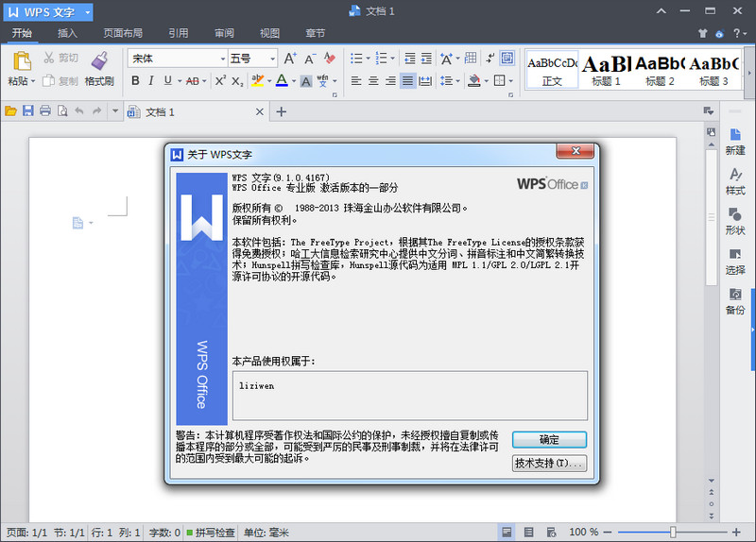Screen dimensions: 756x542
Task: Open font size combo box 五号
Action: (x=252, y=59)
